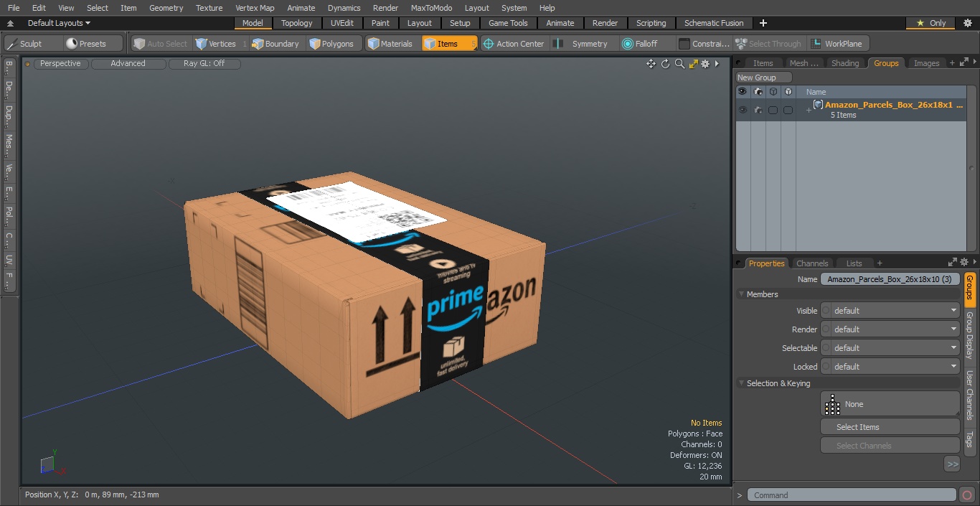The image size is (980, 506).
Task: Click the eye column header in Groups
Action: click(743, 92)
